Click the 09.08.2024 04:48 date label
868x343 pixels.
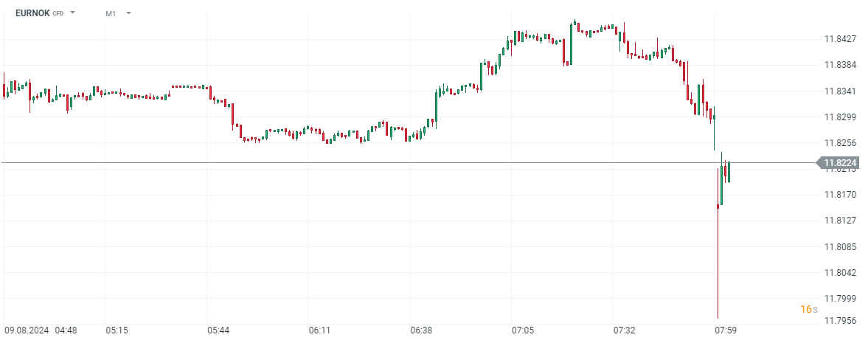(x=41, y=330)
